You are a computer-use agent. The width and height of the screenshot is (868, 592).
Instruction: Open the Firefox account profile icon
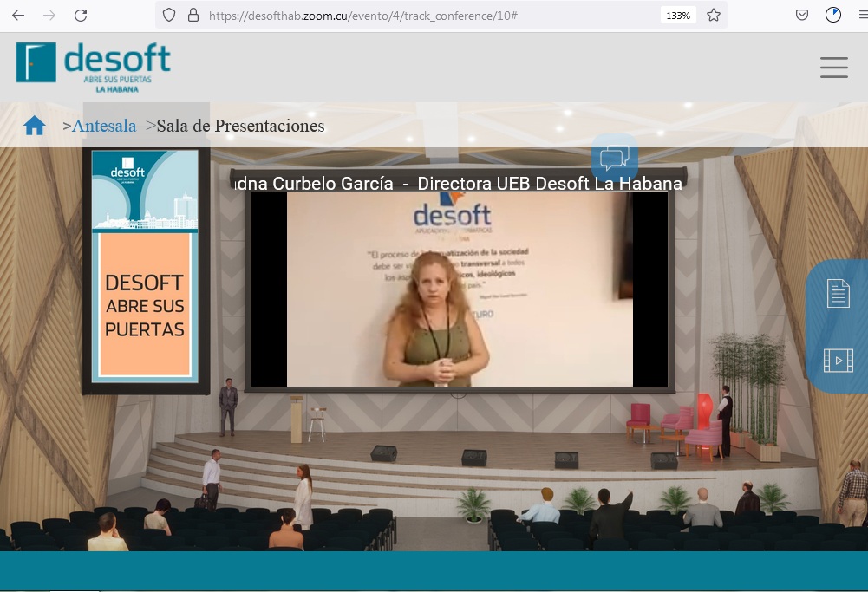tap(833, 16)
